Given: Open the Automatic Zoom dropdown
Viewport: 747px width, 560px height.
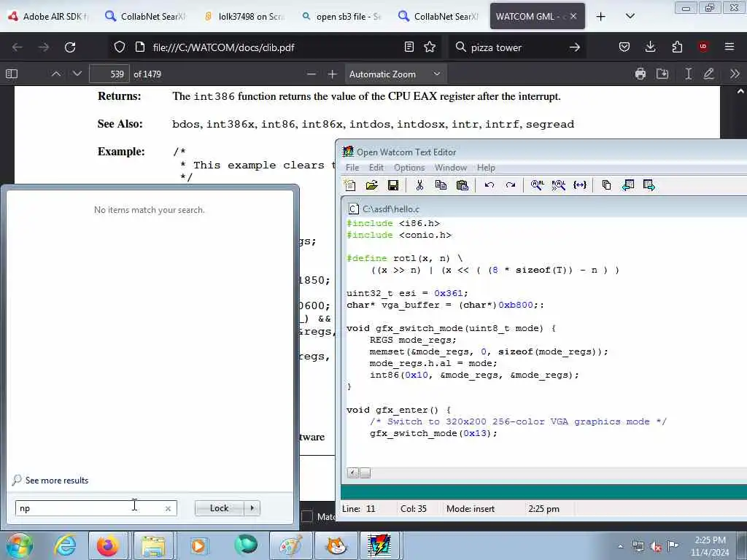Looking at the screenshot, I should (x=395, y=74).
